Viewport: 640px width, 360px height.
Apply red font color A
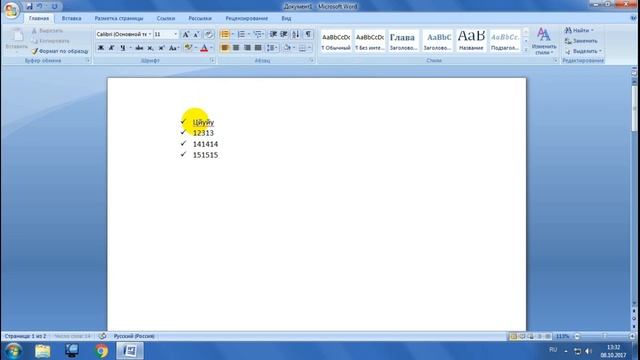point(204,48)
